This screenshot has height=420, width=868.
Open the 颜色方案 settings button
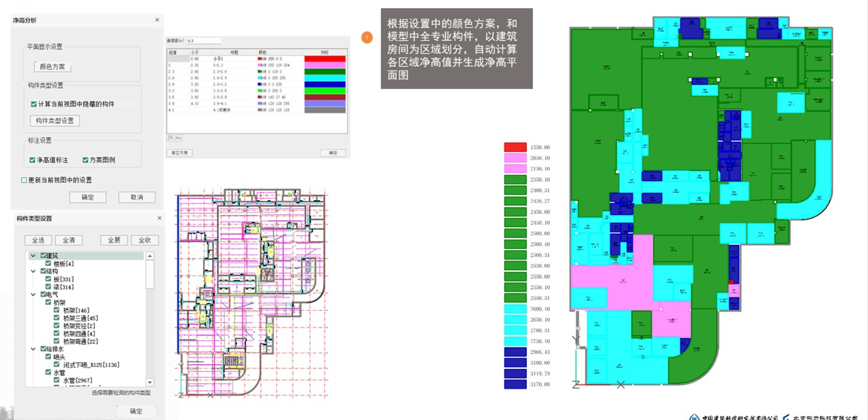[52, 67]
